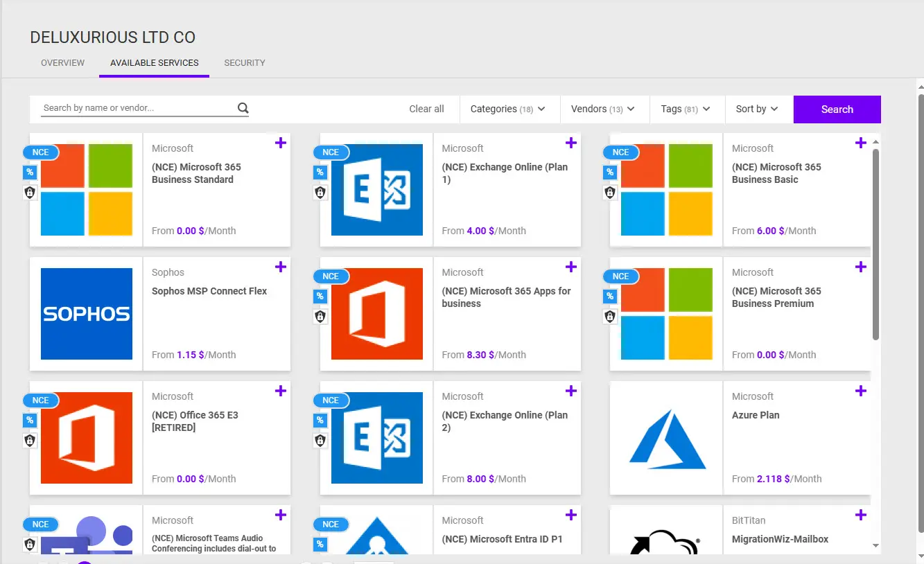Add MigrationWiz-Mailbox plus icon
Viewport: 924px width, 564px height.
click(x=861, y=515)
